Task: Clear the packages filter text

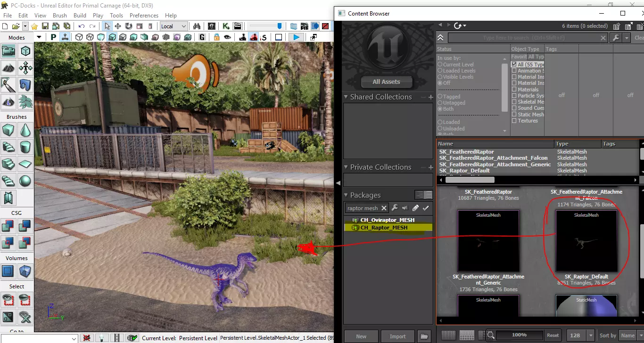Action: pyautogui.click(x=384, y=208)
